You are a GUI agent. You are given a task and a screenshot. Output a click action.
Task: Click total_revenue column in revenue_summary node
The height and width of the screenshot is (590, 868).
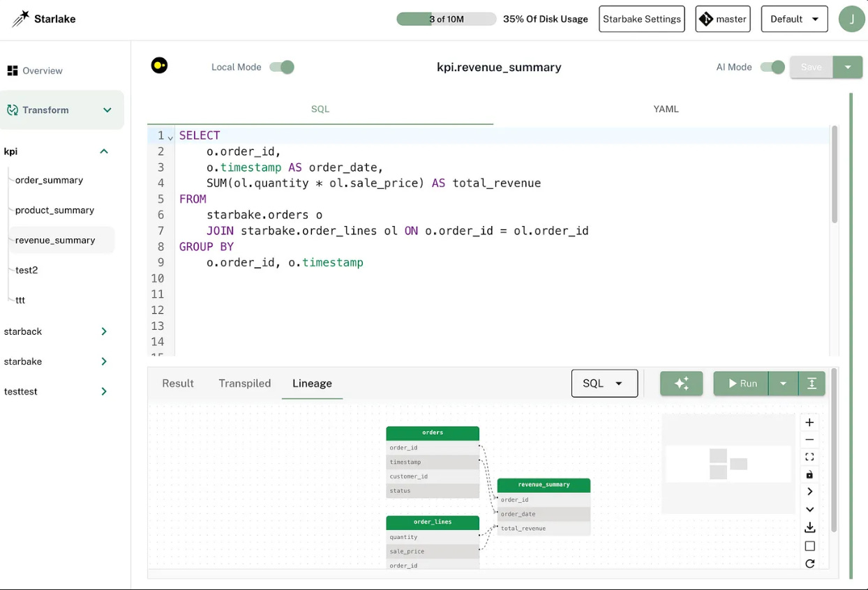(x=544, y=529)
